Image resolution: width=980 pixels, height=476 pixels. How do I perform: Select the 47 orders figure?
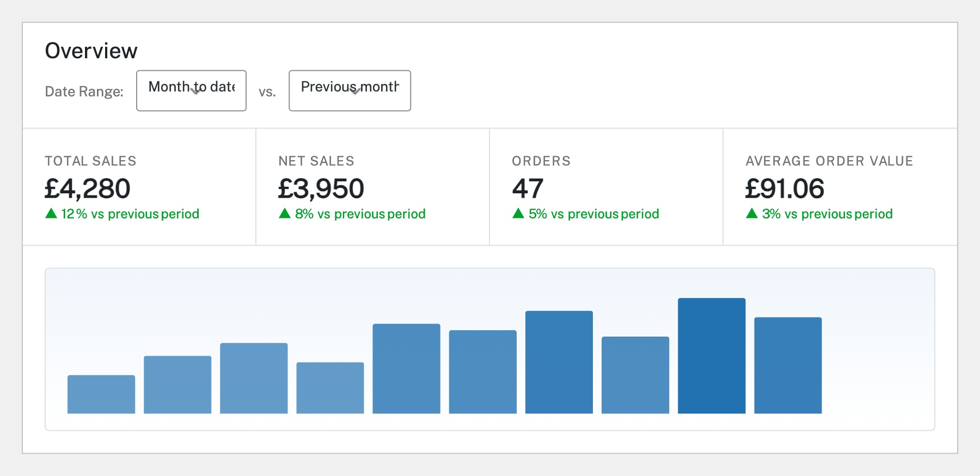(528, 188)
